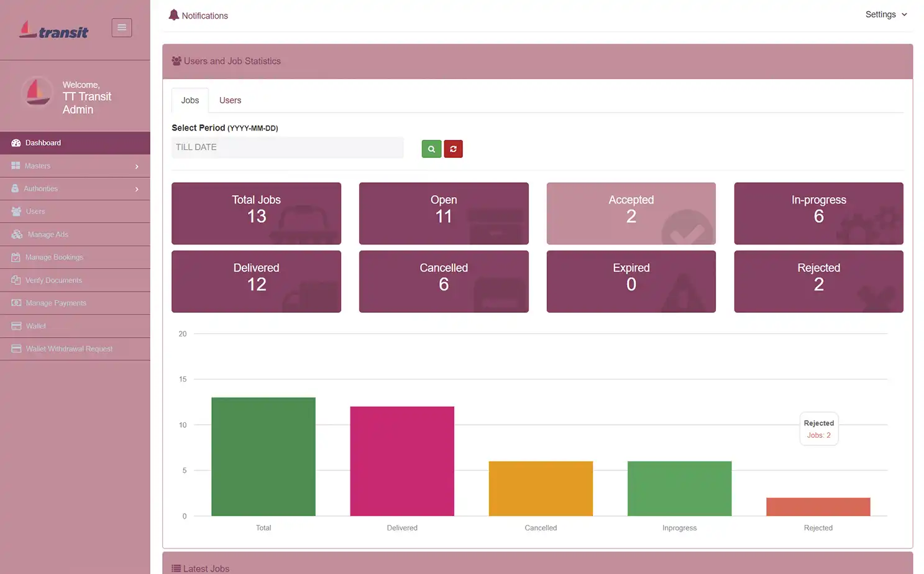The height and width of the screenshot is (574, 924).
Task: Open Manage Bookings from the sidebar
Action: click(53, 257)
